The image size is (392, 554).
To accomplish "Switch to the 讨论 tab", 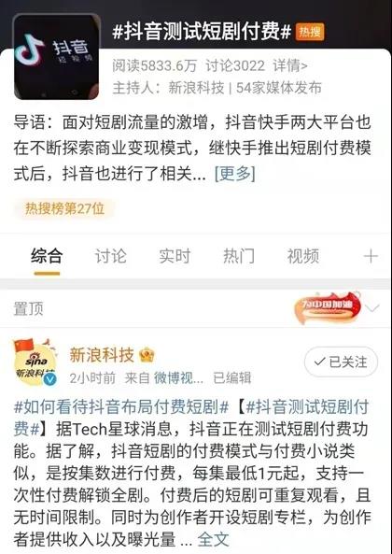I will click(x=111, y=256).
